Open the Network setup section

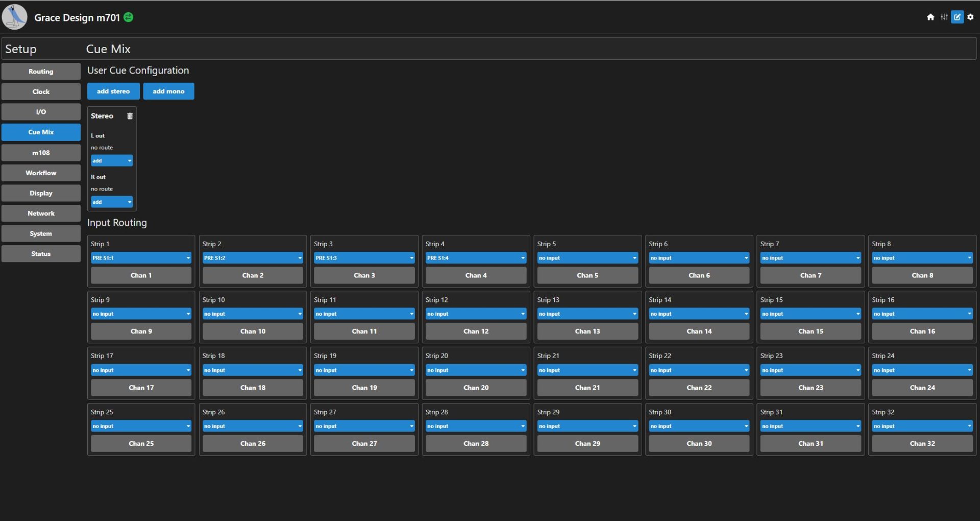pos(41,214)
